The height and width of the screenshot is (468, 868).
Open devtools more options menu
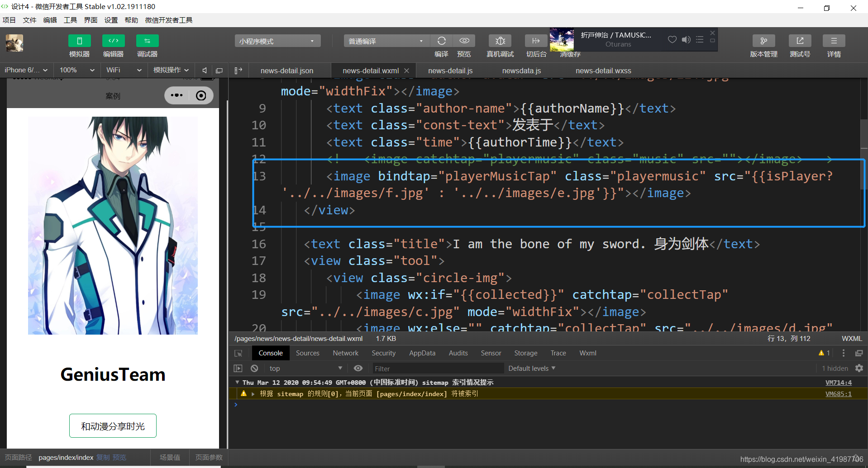point(843,353)
